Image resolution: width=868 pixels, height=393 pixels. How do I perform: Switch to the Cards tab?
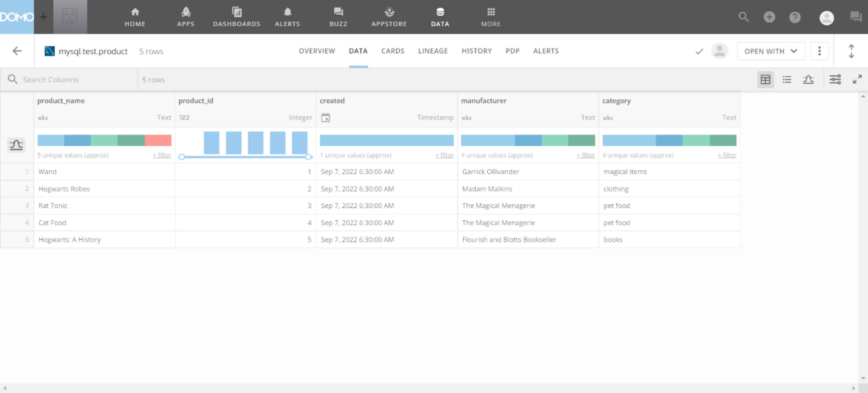393,51
